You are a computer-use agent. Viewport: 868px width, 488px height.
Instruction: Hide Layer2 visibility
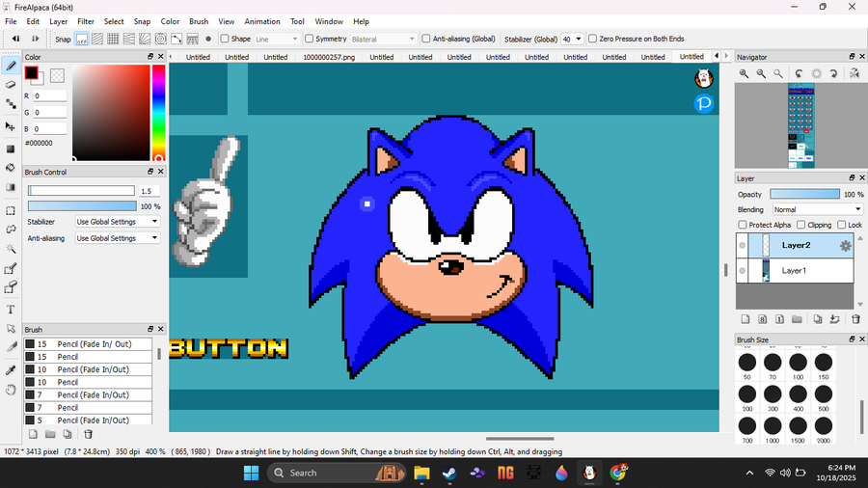coord(742,246)
